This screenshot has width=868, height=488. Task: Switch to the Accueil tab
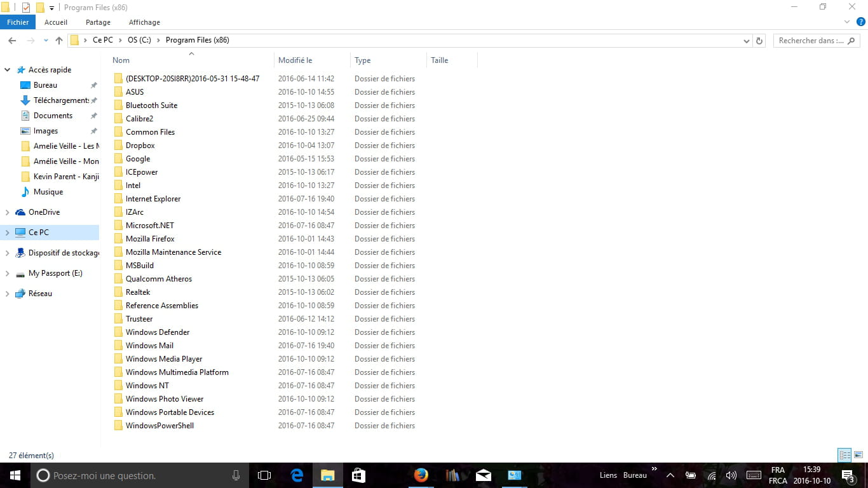tap(56, 22)
